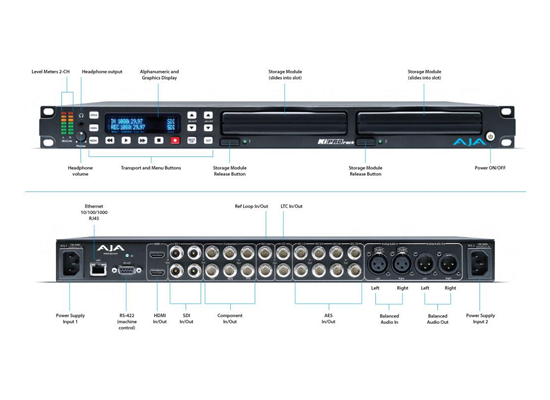Click the green LED for slot 2
This screenshot has width=550, height=400.
pyautogui.click(x=380, y=142)
